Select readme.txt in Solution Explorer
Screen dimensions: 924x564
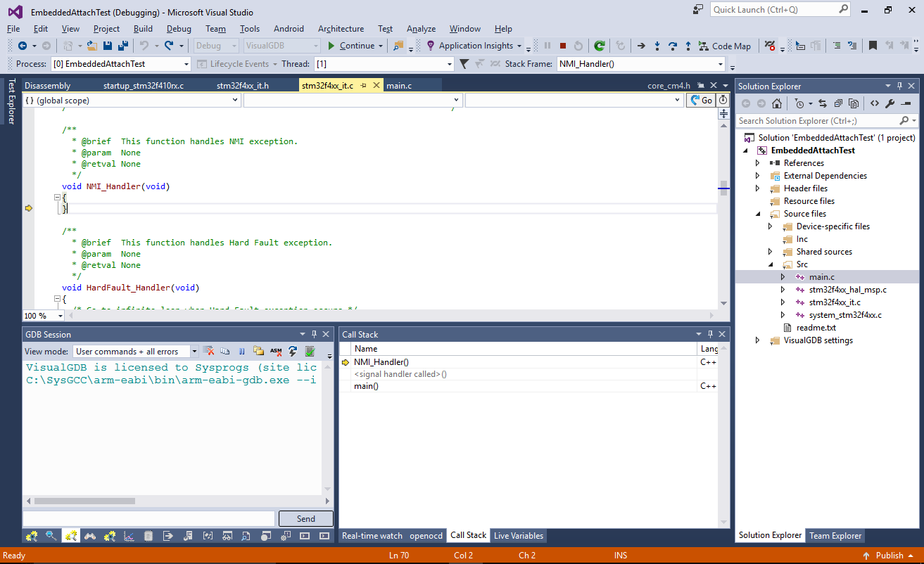[x=816, y=328]
